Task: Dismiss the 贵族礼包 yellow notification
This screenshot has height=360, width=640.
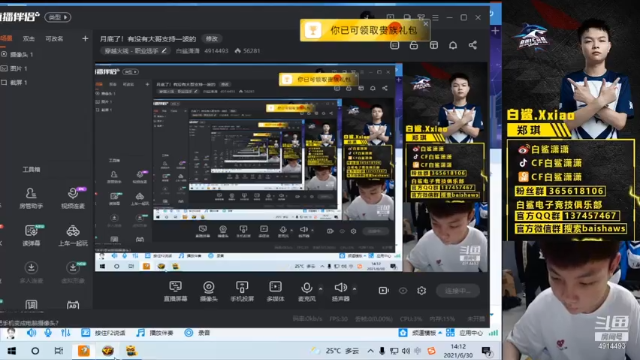Action: click(x=426, y=24)
